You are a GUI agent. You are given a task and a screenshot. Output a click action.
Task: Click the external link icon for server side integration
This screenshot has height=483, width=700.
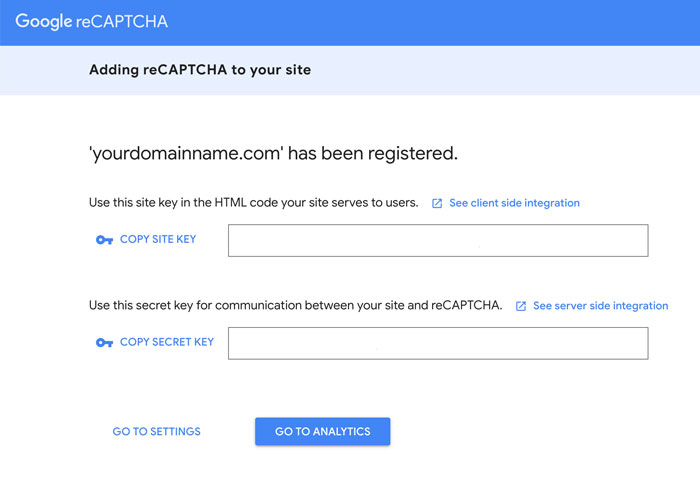point(521,306)
